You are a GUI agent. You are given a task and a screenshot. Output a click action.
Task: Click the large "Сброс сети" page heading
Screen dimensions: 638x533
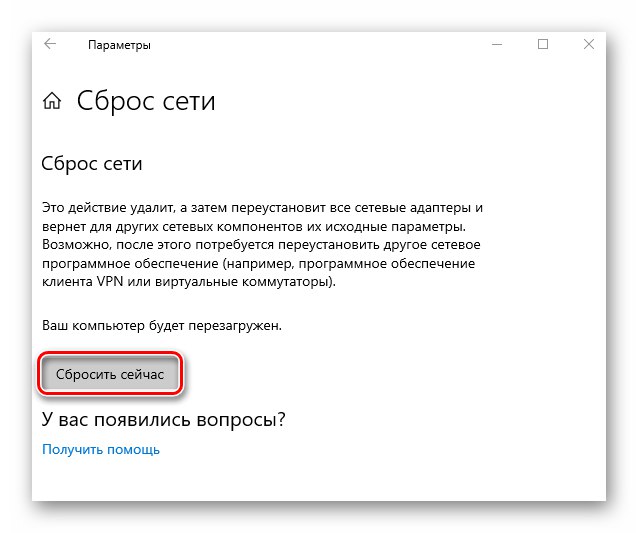(x=146, y=101)
